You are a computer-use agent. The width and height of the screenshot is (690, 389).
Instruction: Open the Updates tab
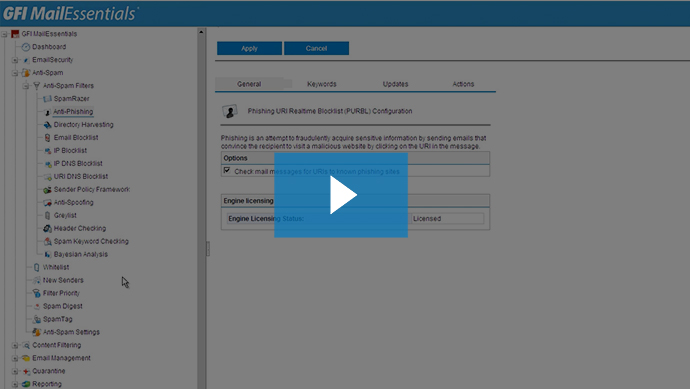point(395,84)
